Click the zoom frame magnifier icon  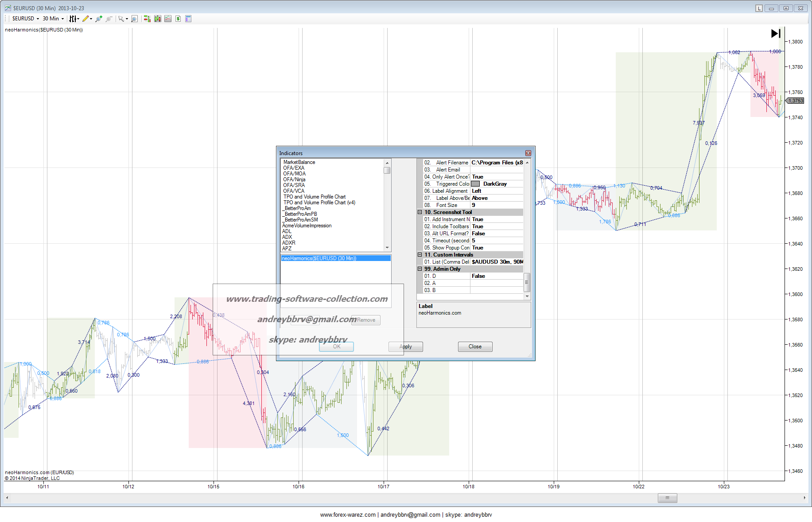135,19
